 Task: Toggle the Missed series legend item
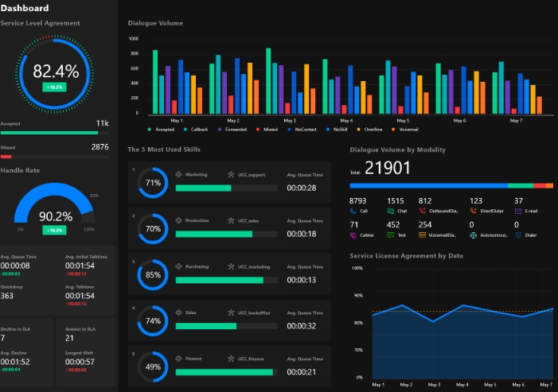(x=267, y=130)
